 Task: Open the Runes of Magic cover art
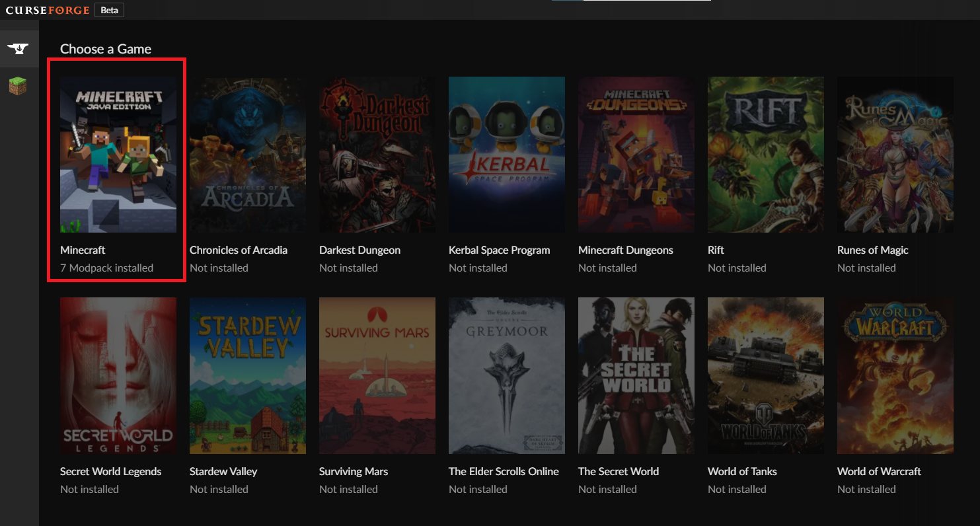click(x=895, y=155)
